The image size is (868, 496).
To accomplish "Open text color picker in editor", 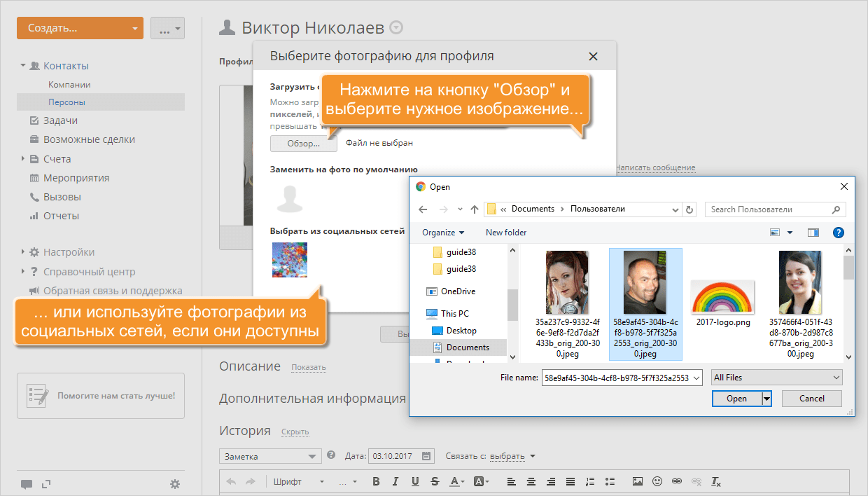I will 457,482.
